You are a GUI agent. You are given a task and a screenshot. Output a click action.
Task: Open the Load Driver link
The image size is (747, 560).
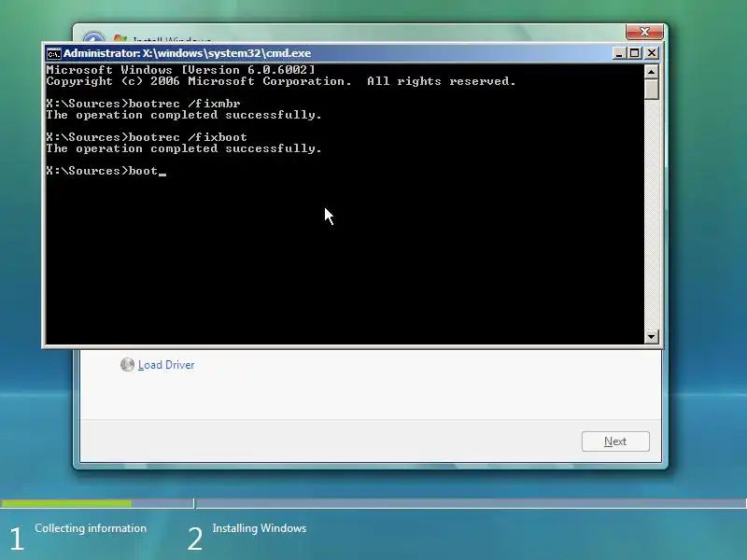click(x=166, y=365)
